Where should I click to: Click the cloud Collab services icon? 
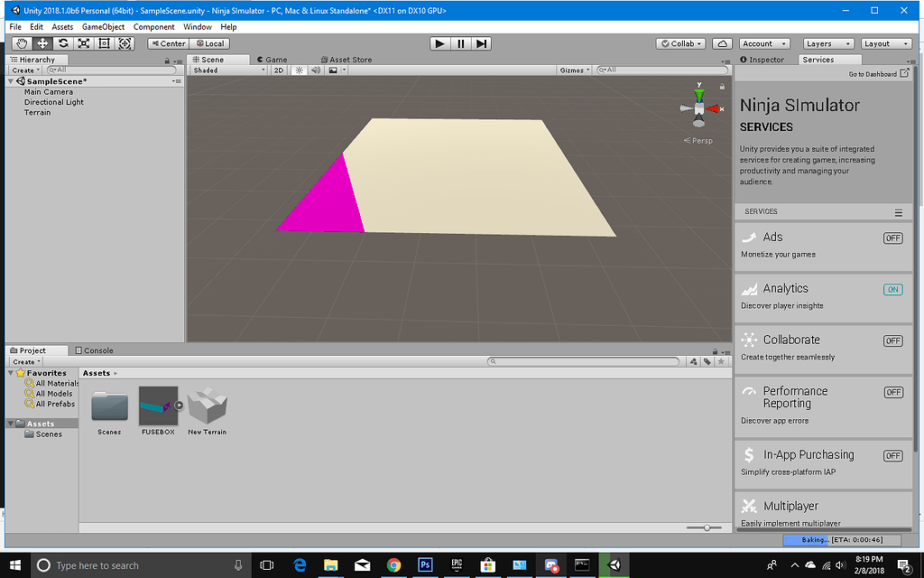pos(723,42)
